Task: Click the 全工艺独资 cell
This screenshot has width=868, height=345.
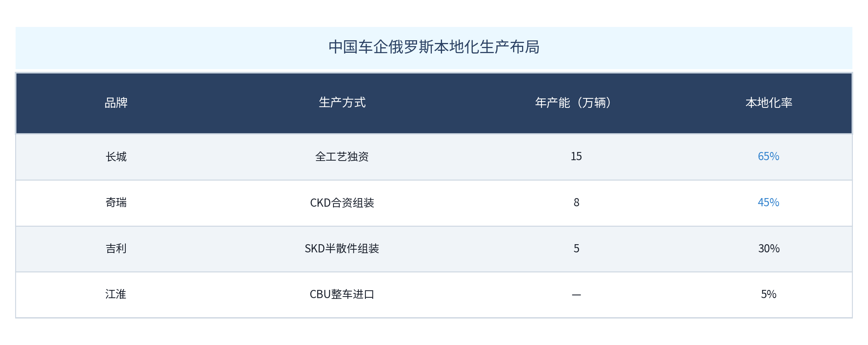Action: pos(342,157)
